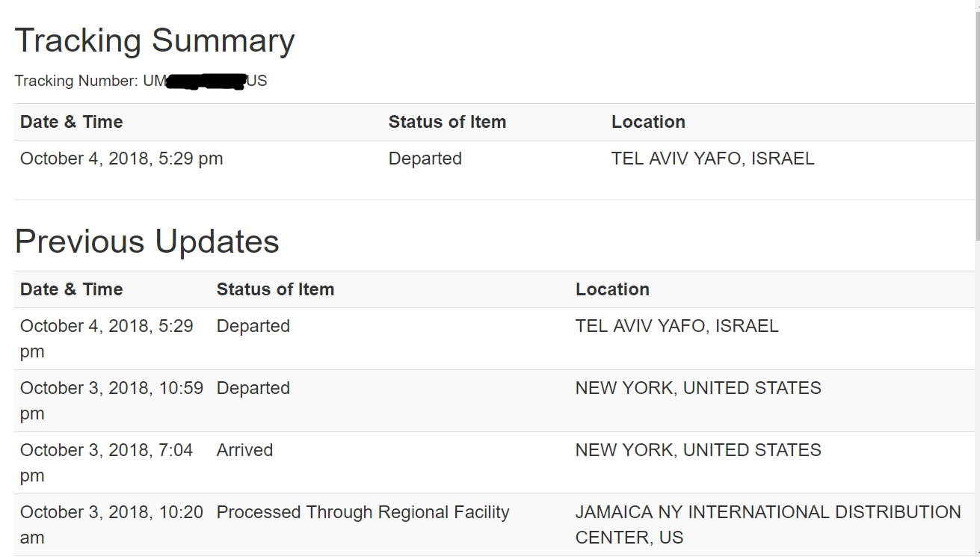Click Date & Time header in Tracking Summary table
The height and width of the screenshot is (557, 980).
coord(72,122)
